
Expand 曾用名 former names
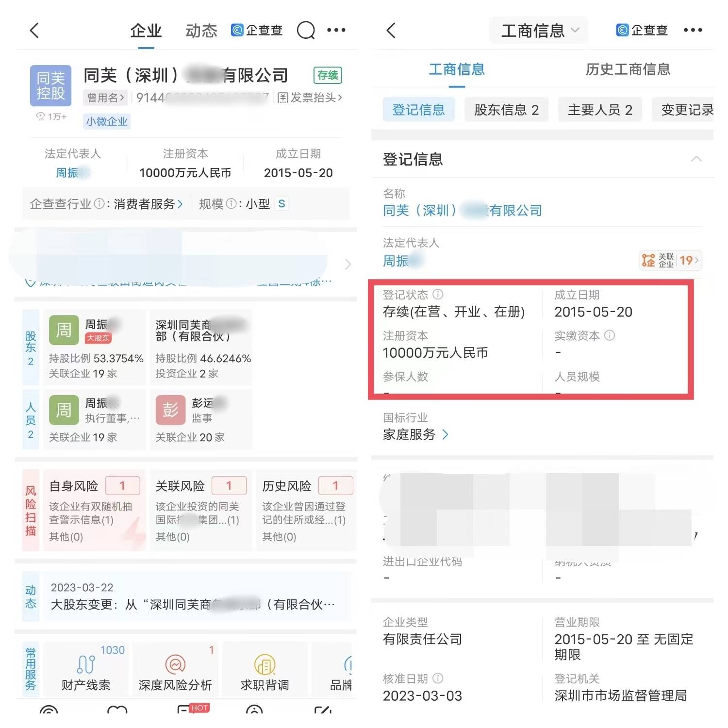point(105,98)
